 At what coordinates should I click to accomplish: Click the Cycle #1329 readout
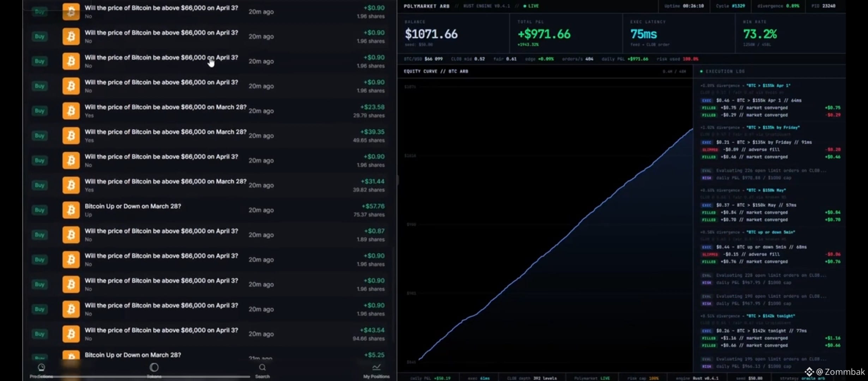point(730,6)
